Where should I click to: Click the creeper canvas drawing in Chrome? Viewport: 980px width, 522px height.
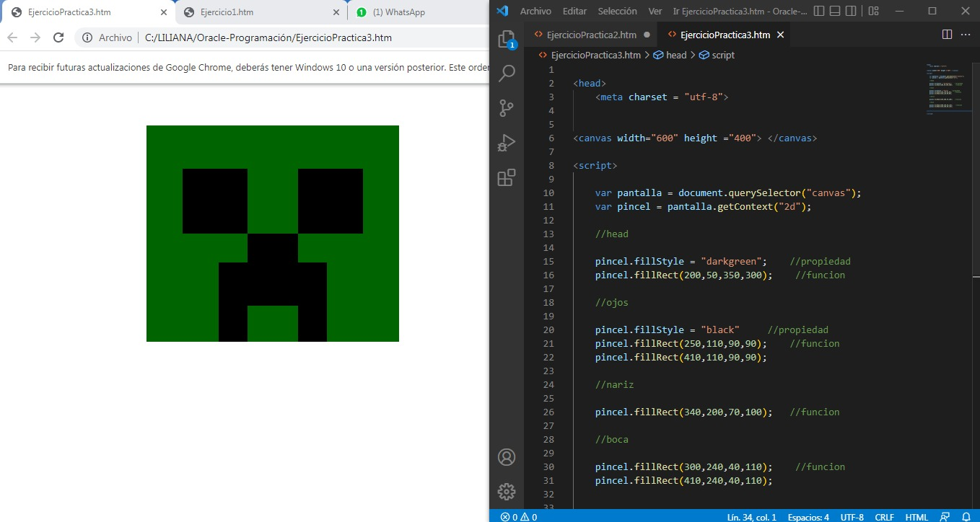tap(273, 234)
